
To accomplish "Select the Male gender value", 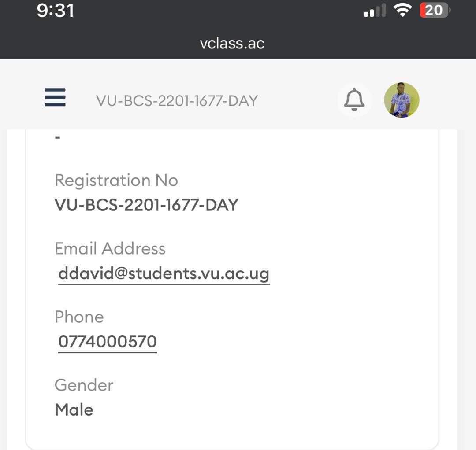I will (x=74, y=410).
